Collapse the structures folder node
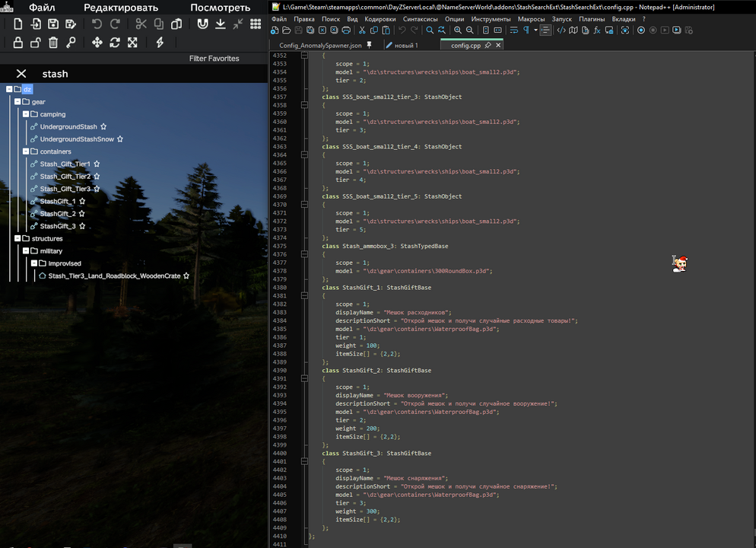This screenshot has width=756, height=548. pyautogui.click(x=17, y=238)
